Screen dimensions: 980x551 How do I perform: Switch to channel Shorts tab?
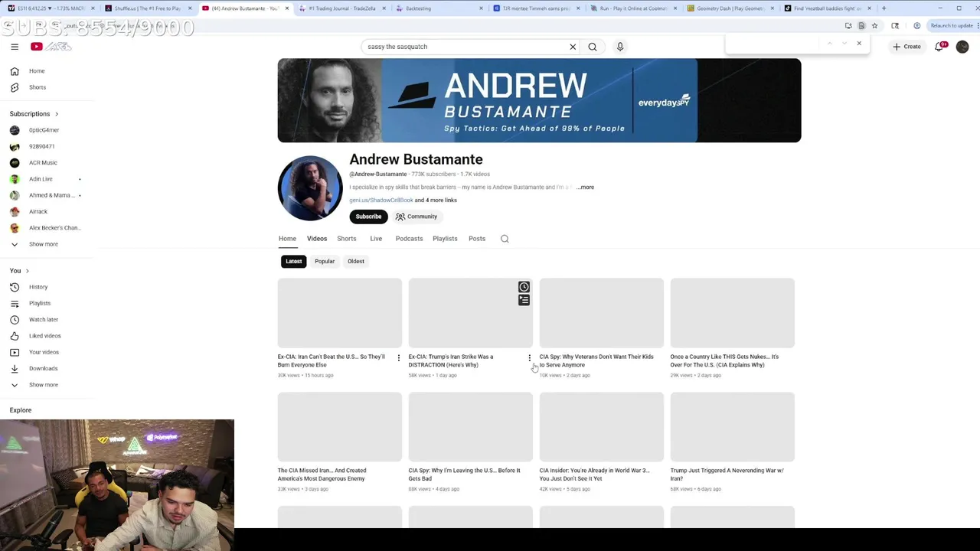pyautogui.click(x=347, y=239)
